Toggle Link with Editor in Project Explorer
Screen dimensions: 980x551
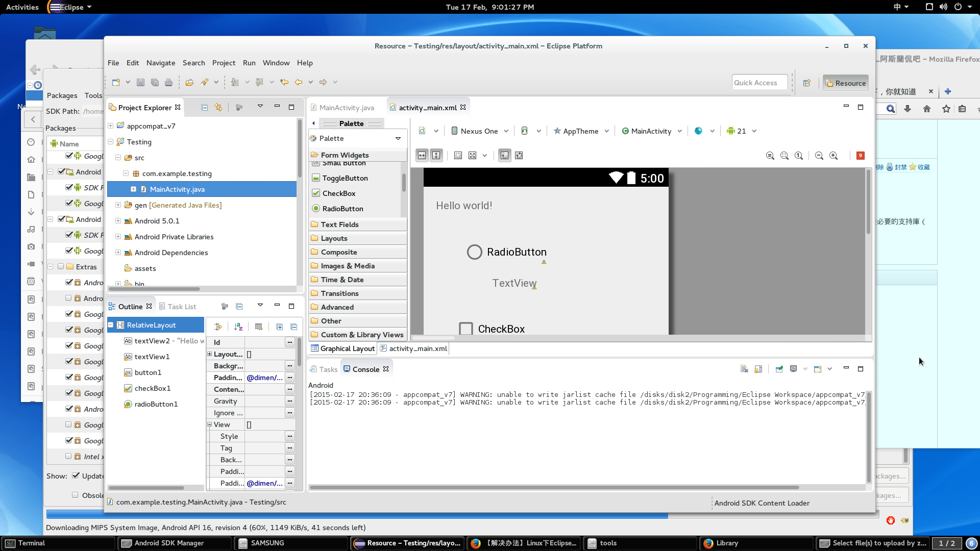[218, 107]
